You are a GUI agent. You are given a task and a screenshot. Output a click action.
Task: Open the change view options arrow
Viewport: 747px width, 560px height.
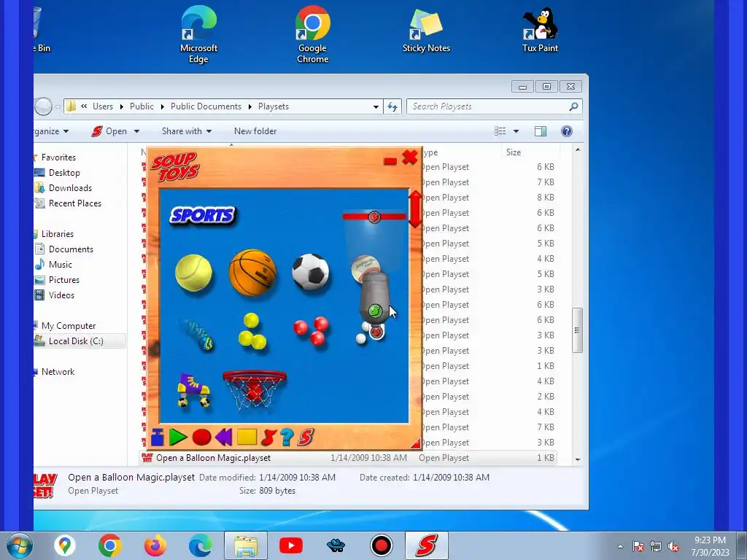pos(516,131)
